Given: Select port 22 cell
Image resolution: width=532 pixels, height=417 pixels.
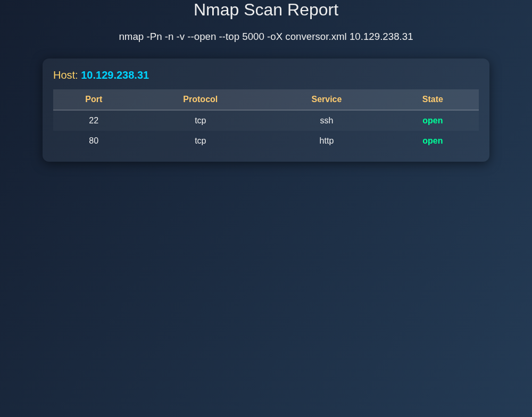Looking at the screenshot, I should tap(94, 121).
